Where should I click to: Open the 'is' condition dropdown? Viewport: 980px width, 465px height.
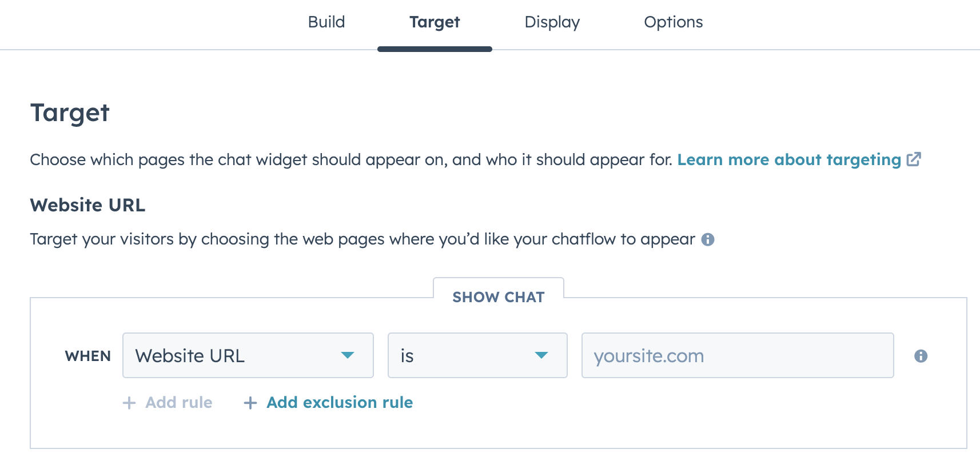[477, 355]
